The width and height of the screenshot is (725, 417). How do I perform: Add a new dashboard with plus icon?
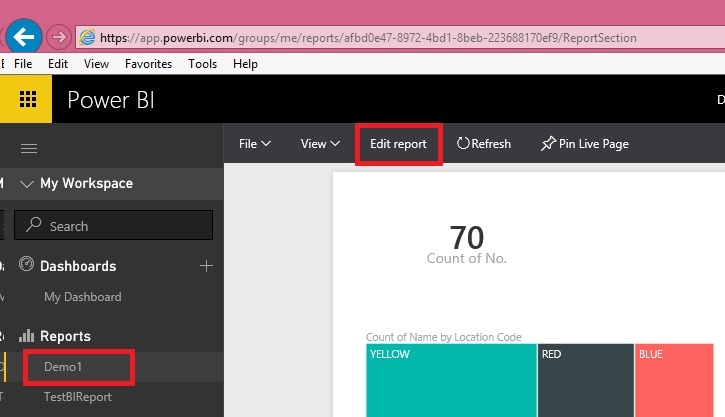point(206,266)
